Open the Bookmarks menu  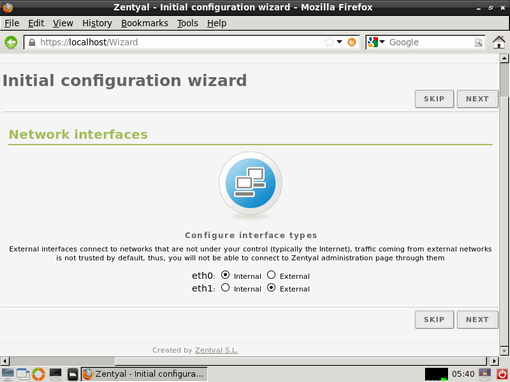click(144, 23)
